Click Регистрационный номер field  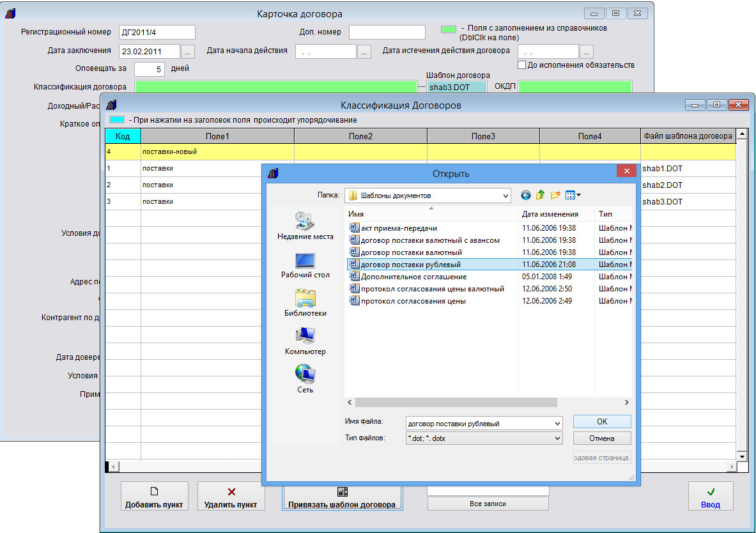pos(157,33)
